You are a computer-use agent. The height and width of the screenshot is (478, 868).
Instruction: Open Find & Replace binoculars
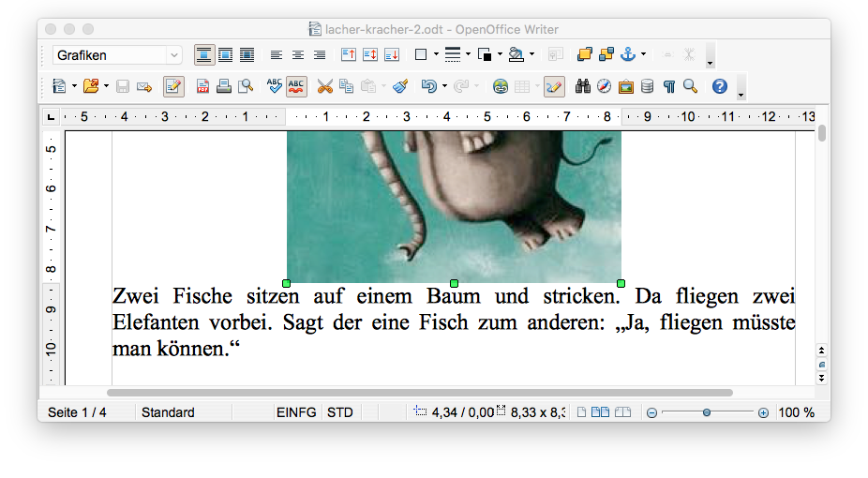[583, 86]
